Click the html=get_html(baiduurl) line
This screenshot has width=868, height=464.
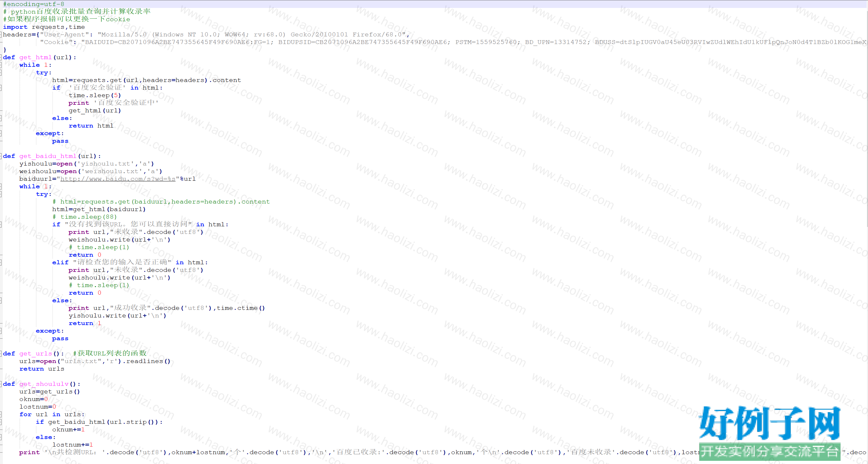point(99,209)
